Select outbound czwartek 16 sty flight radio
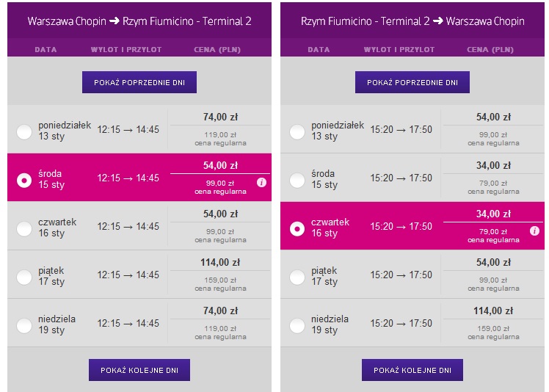The width and height of the screenshot is (549, 392). (x=24, y=229)
